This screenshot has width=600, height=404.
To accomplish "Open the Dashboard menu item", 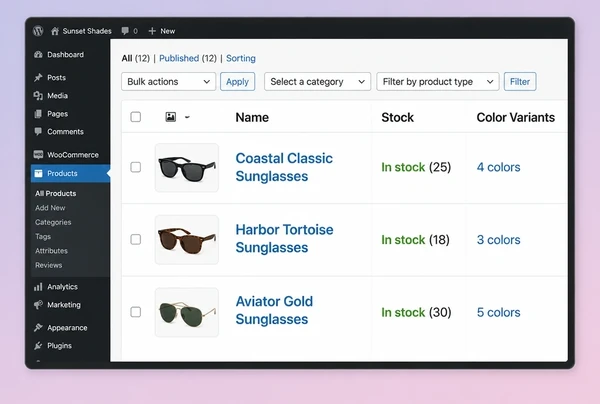I will [65, 55].
